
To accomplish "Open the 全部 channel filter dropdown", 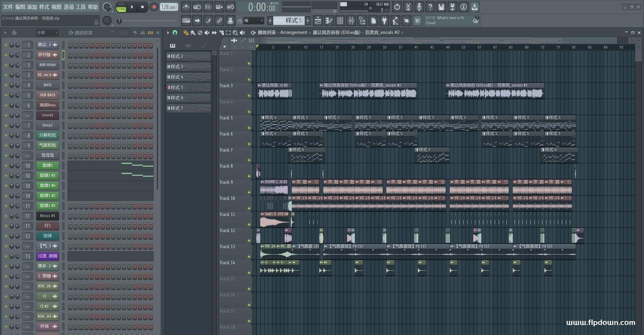I will tap(47, 33).
